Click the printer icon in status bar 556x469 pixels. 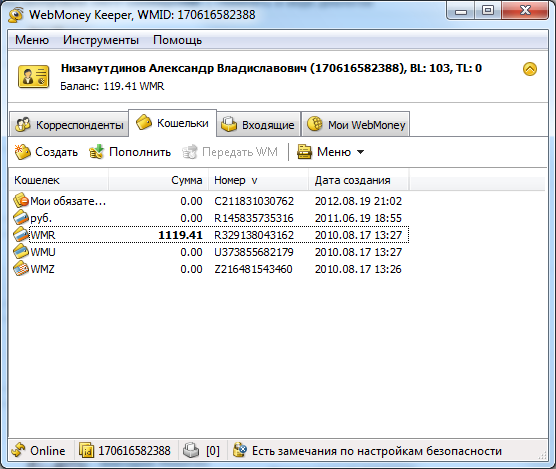(191, 451)
